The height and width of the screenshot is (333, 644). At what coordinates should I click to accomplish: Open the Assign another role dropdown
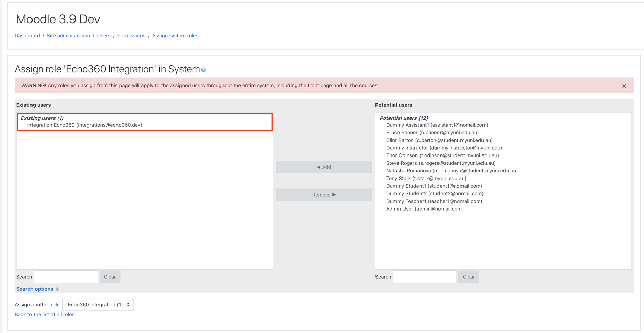point(98,304)
